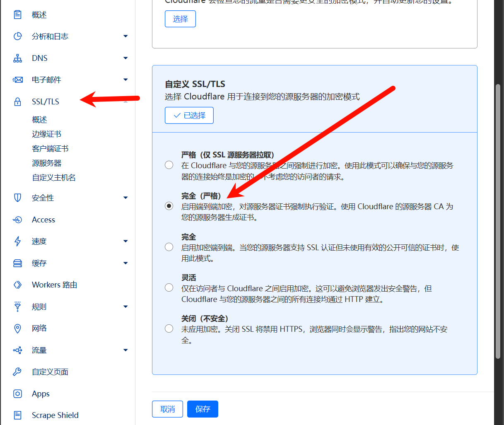
Task: Open the Access sidebar item
Action: click(43, 220)
